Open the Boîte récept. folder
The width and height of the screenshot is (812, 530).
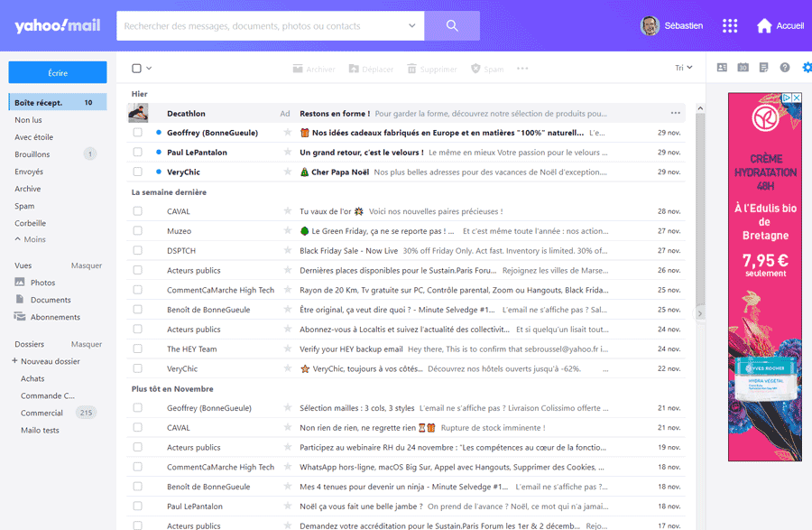(58, 103)
